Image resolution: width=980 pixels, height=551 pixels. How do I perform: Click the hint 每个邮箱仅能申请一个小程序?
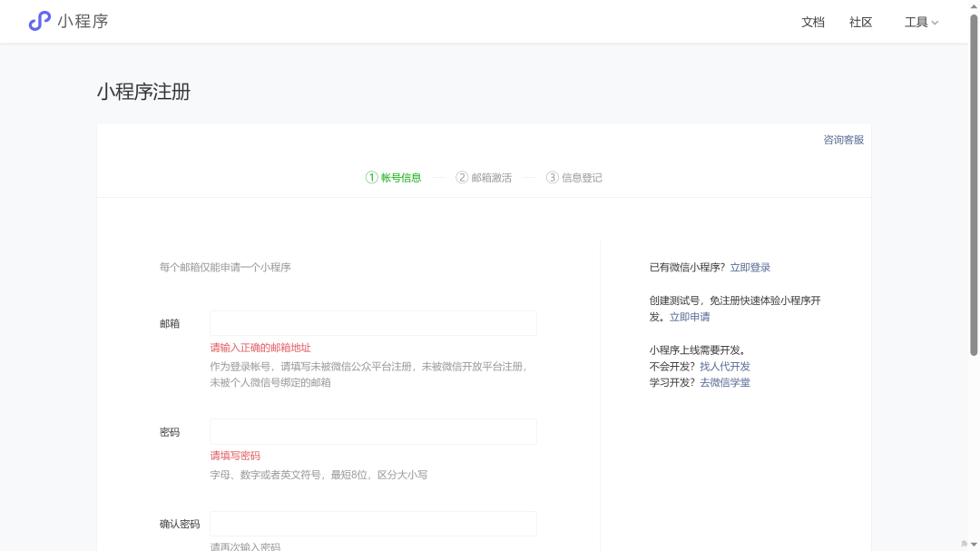(x=225, y=267)
